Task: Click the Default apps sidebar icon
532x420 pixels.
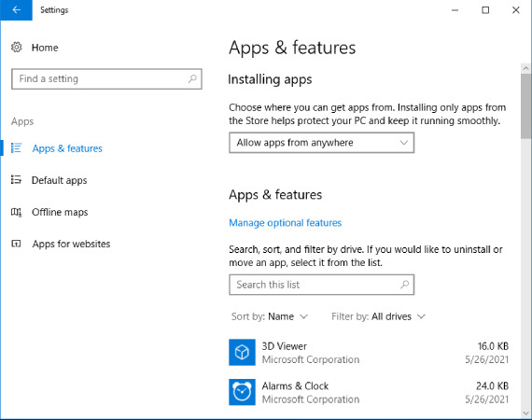Action: click(16, 180)
